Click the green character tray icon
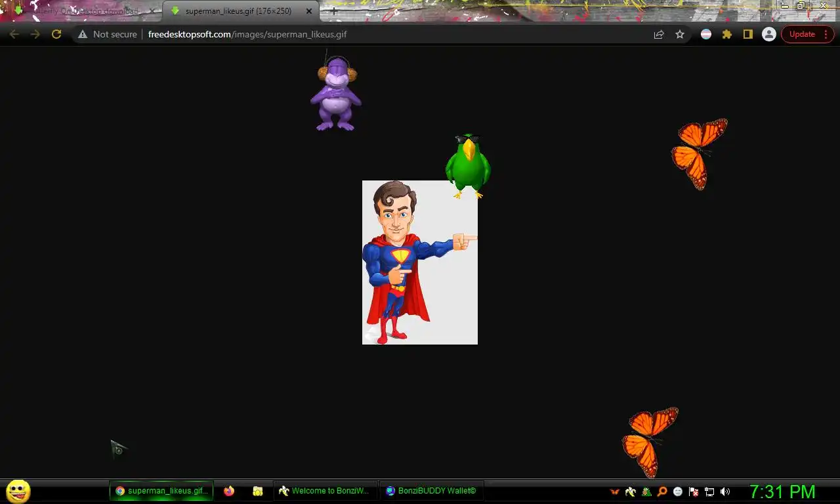 (646, 492)
